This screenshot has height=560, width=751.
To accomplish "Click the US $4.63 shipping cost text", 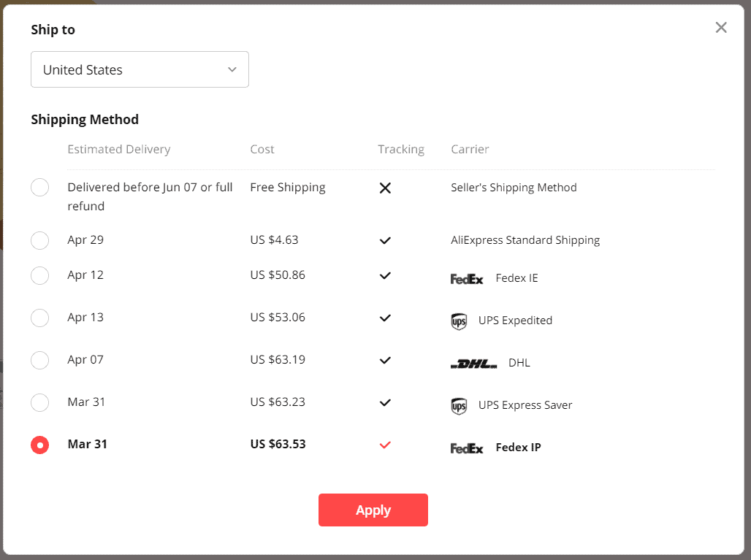I will point(274,239).
